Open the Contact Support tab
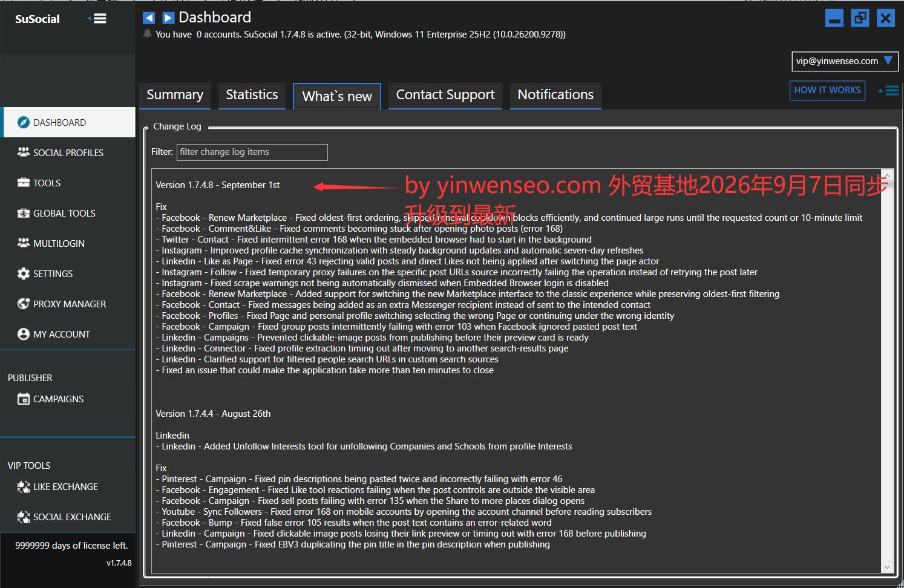 click(x=445, y=95)
